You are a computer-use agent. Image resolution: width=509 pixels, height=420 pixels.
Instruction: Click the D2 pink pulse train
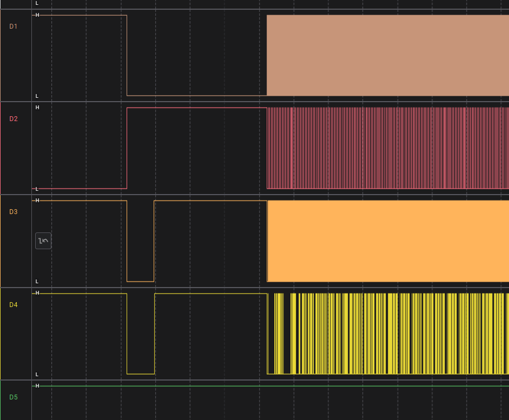(388, 148)
